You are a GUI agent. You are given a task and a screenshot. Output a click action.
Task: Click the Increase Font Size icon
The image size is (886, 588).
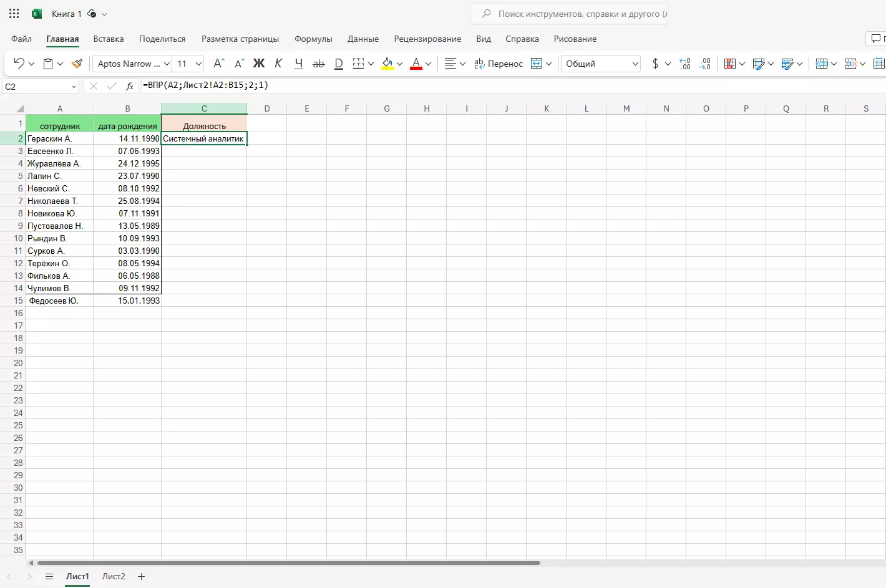(218, 64)
